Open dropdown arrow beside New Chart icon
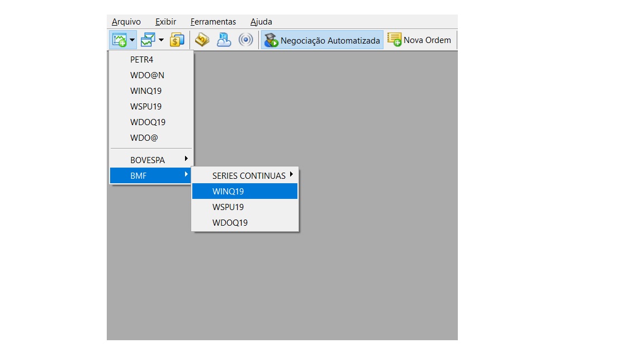The width and height of the screenshot is (644, 362). coord(132,40)
